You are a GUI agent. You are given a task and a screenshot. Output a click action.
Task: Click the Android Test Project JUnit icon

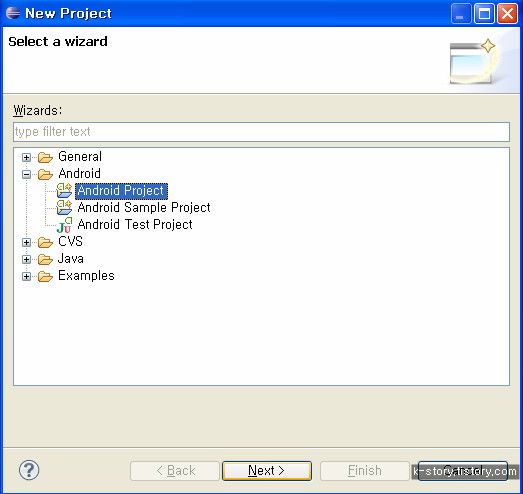(64, 225)
